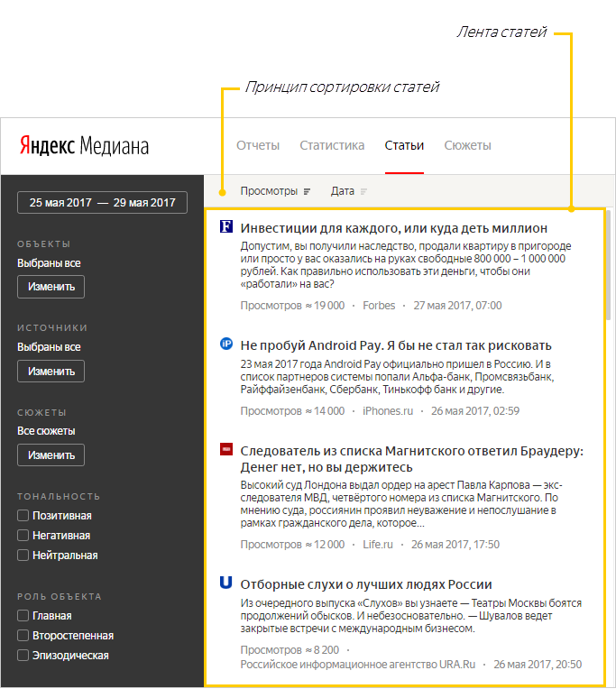Screen dimensions: 616x698
Task: Click the Просмотров ≈ 8 200 text
Action: point(290,650)
